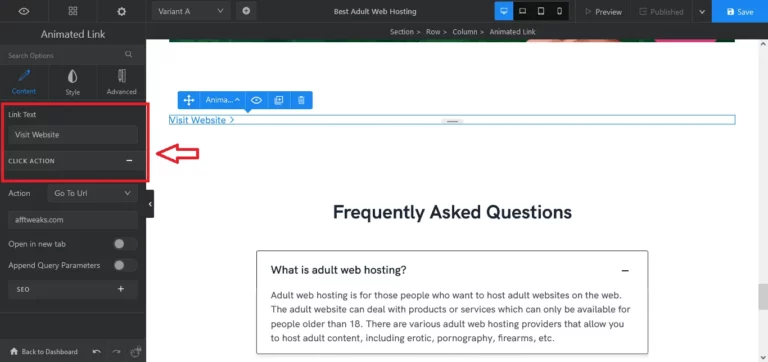Viewport: 768px width, 362px height.
Task: Switch to mobile device view
Action: 559,11
